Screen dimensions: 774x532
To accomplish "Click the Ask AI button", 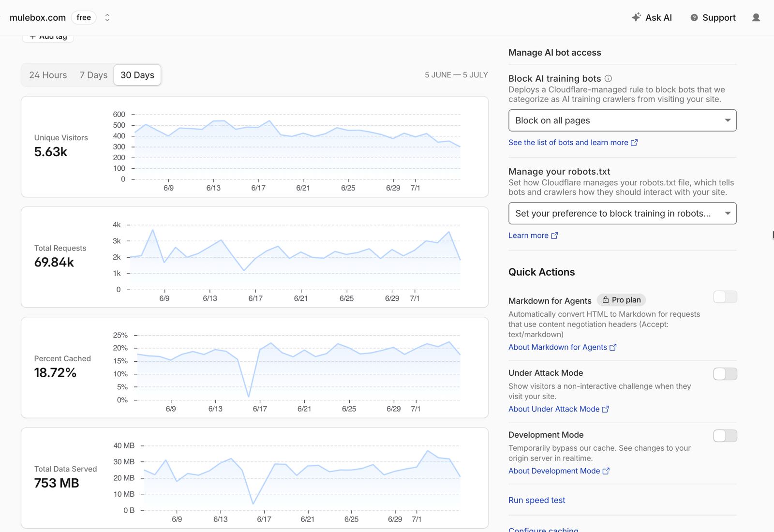I will pos(652,17).
